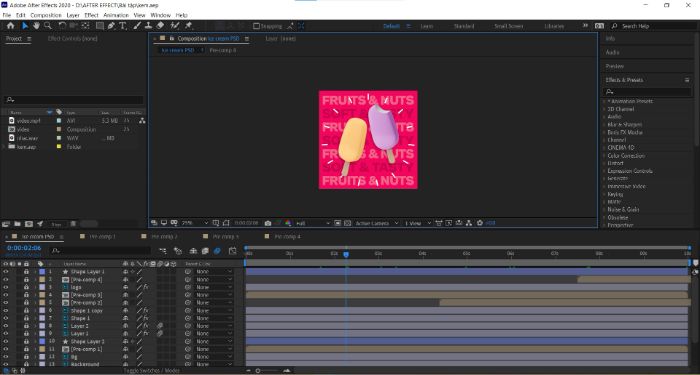700x375 pixels.
Task: Select the Puppet Pin tool
Action: click(188, 26)
